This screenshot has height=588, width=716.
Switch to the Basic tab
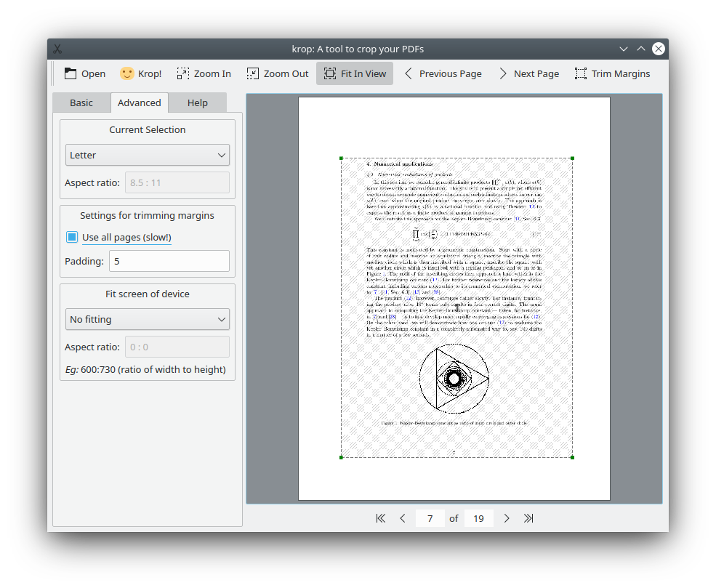[81, 102]
